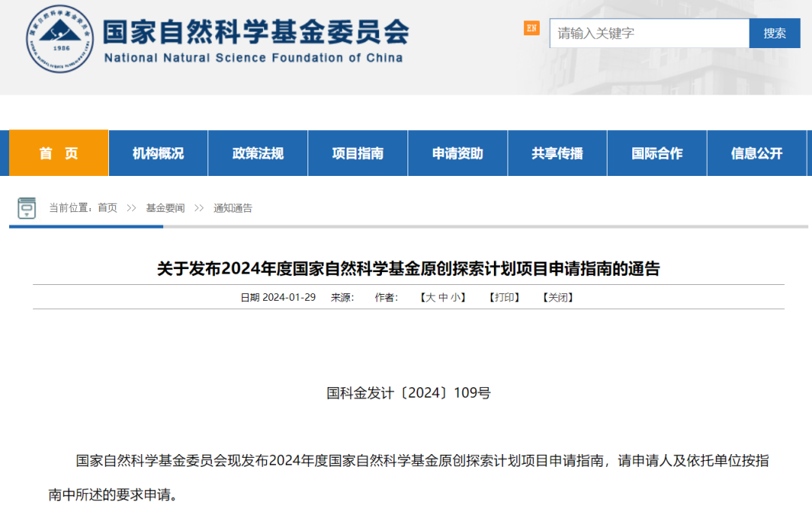
Task: Click 基金要闻 breadcrumb link
Action: (x=165, y=208)
